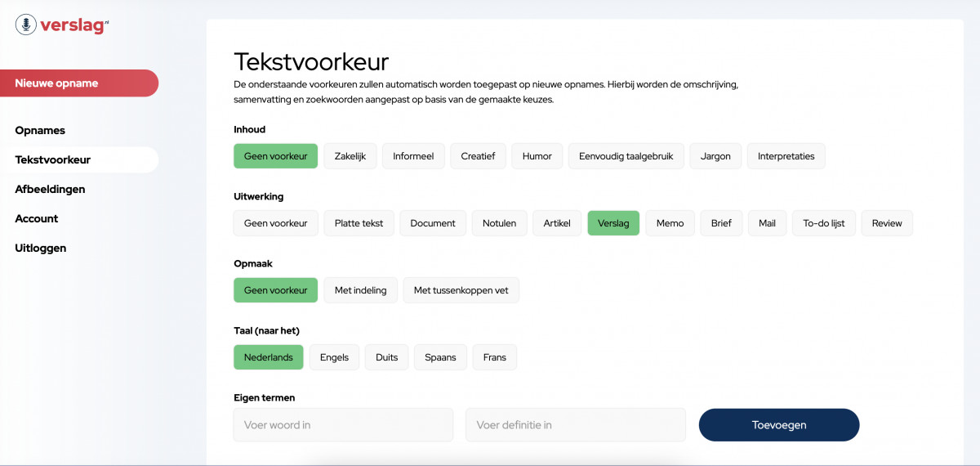The image size is (980, 466).
Task: Go to Afbeeldingen in the sidebar
Action: pyautogui.click(x=50, y=190)
